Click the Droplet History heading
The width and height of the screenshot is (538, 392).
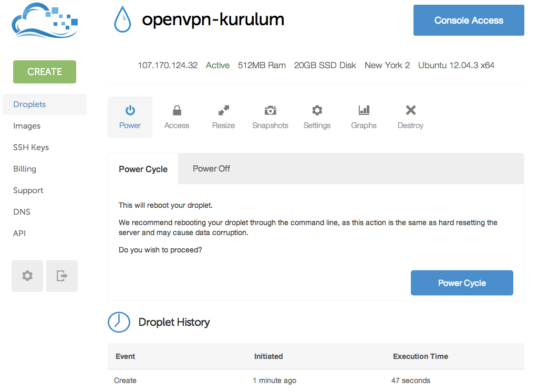click(x=174, y=322)
